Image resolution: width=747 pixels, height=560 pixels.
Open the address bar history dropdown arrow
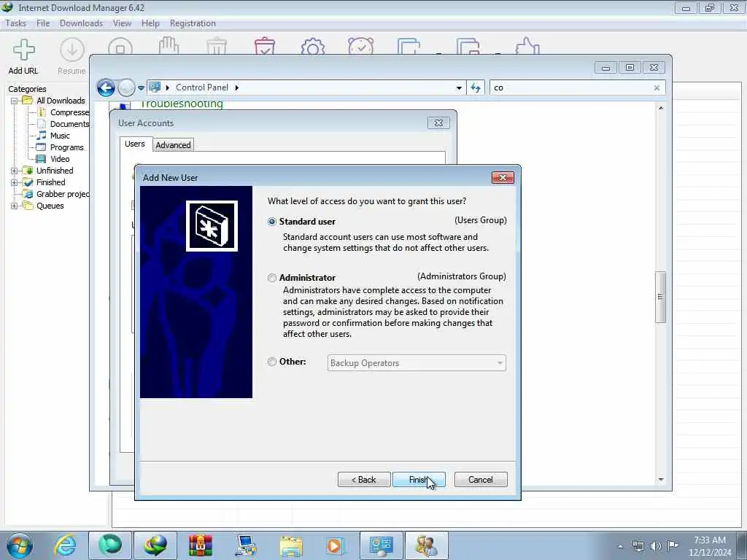(x=459, y=88)
